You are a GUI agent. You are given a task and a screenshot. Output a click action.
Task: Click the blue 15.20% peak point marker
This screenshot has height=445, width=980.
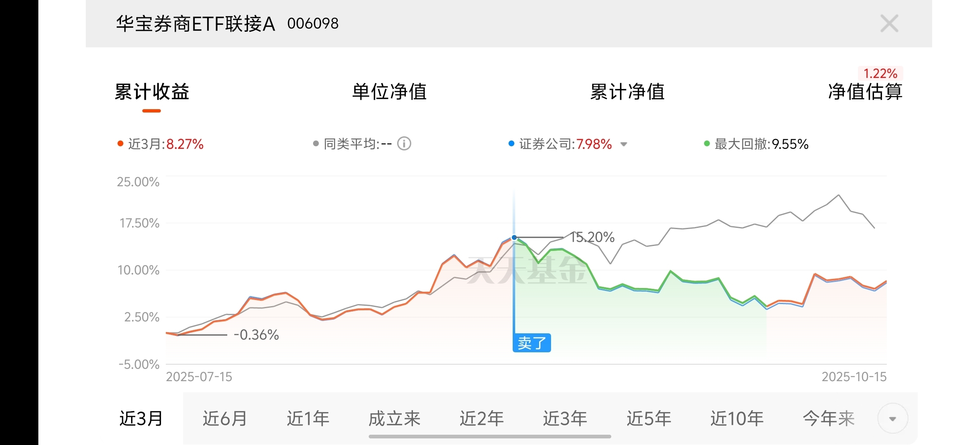coord(514,237)
